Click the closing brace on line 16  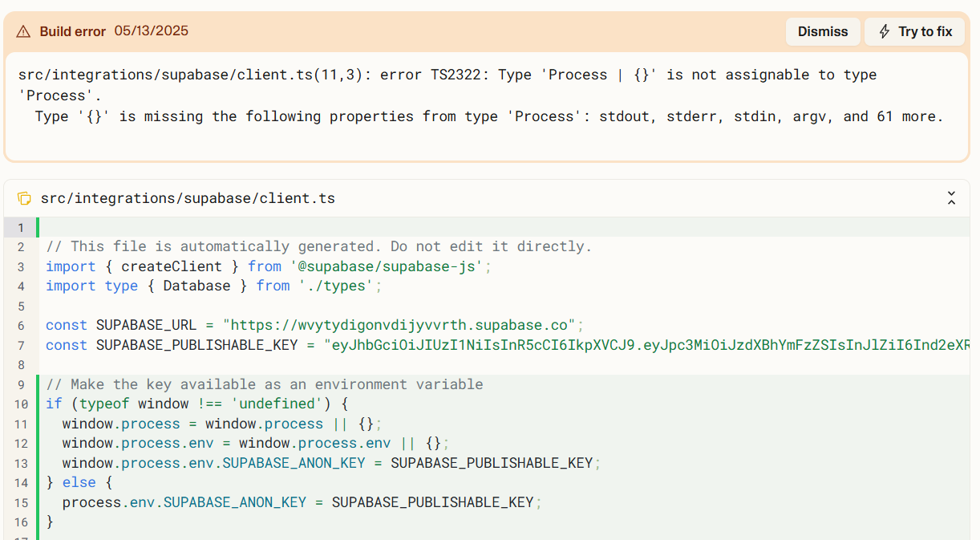tap(50, 522)
